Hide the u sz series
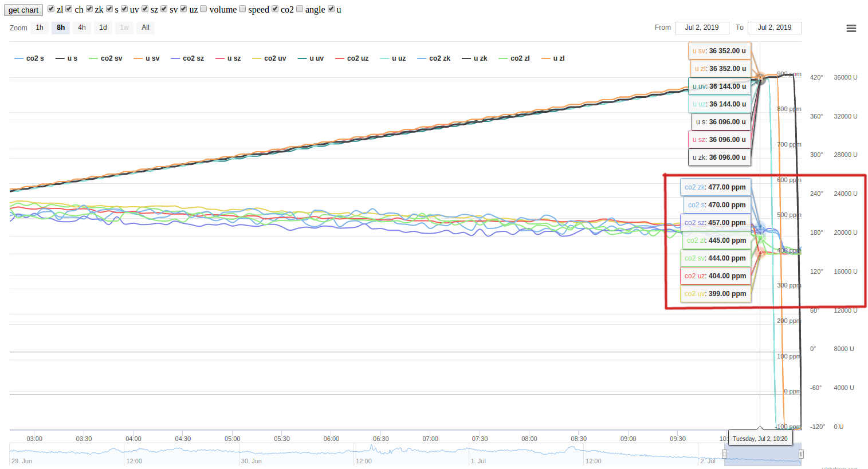The image size is (868, 469). pyautogui.click(x=228, y=58)
